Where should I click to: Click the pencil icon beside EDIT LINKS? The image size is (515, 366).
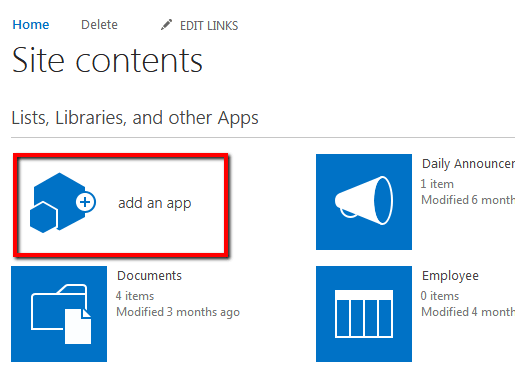coord(166,25)
